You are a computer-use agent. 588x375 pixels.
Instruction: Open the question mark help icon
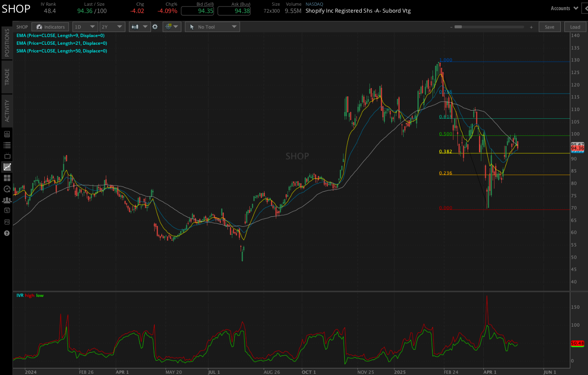tap(7, 233)
